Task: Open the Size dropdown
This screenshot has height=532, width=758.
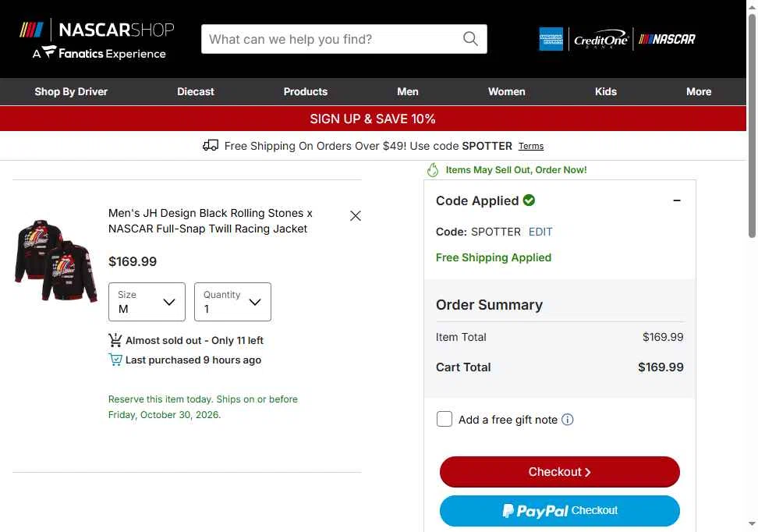Action: click(x=147, y=302)
